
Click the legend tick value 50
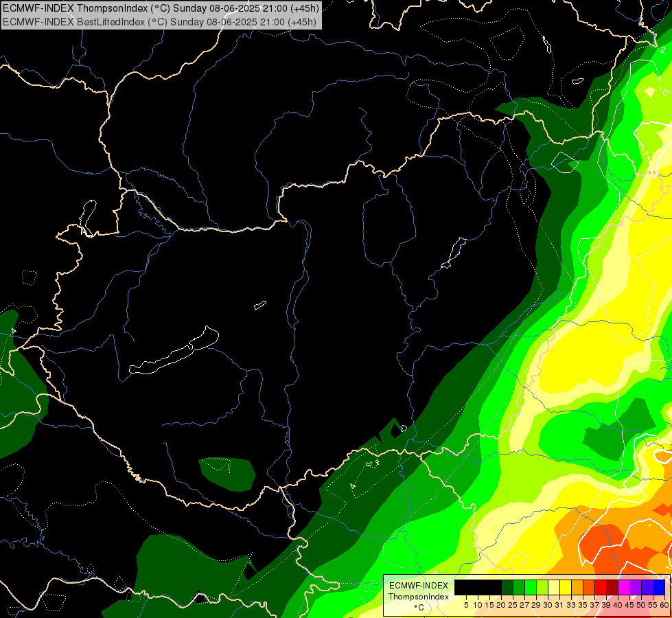tap(641, 605)
